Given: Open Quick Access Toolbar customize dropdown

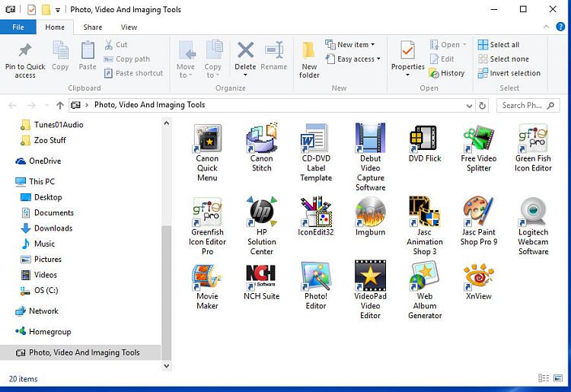Looking at the screenshot, I should click(x=58, y=10).
